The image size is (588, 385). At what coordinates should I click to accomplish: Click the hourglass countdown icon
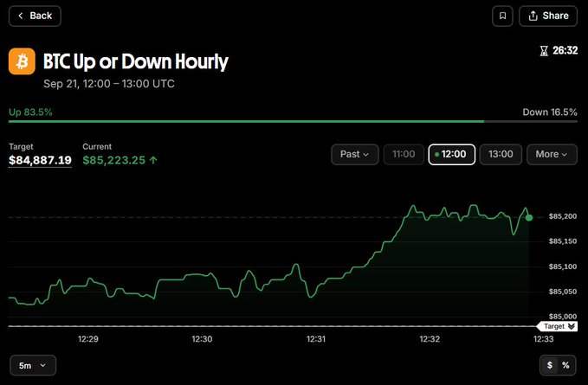(544, 50)
